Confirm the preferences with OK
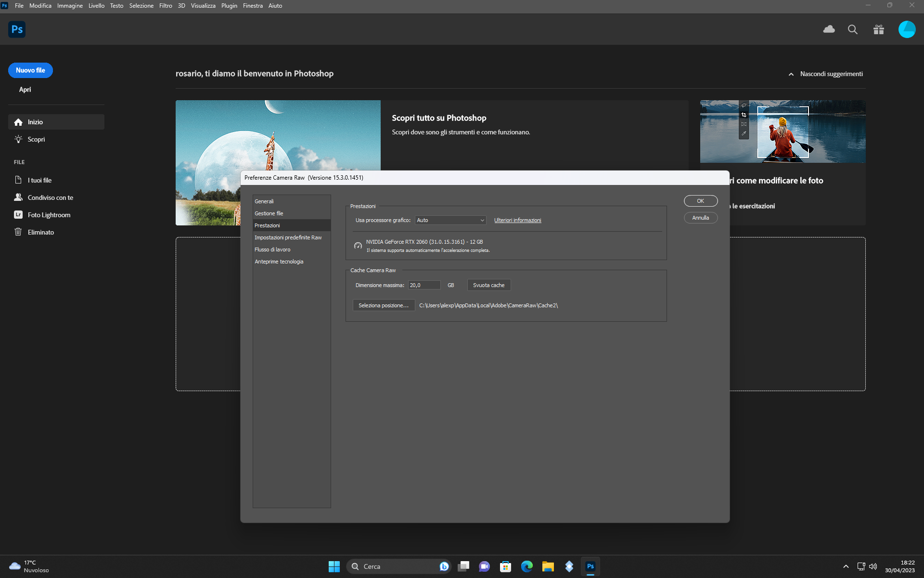The image size is (924, 578). point(700,201)
